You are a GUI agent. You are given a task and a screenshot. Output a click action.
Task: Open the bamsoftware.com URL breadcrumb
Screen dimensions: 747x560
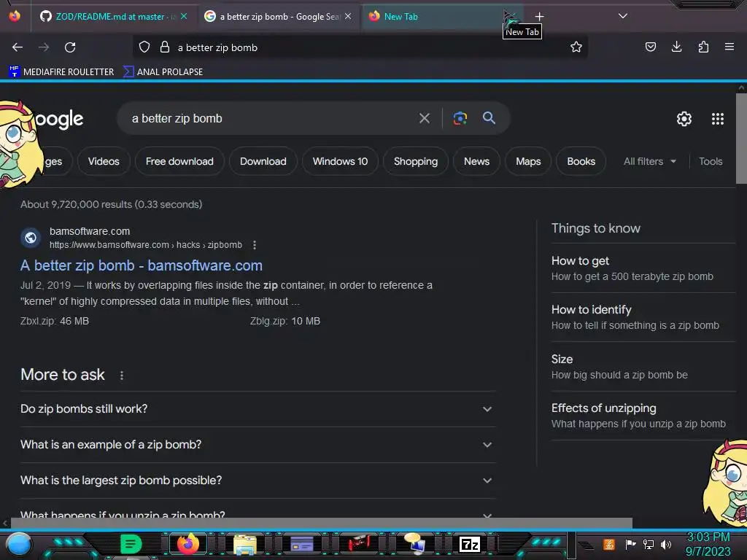point(146,245)
